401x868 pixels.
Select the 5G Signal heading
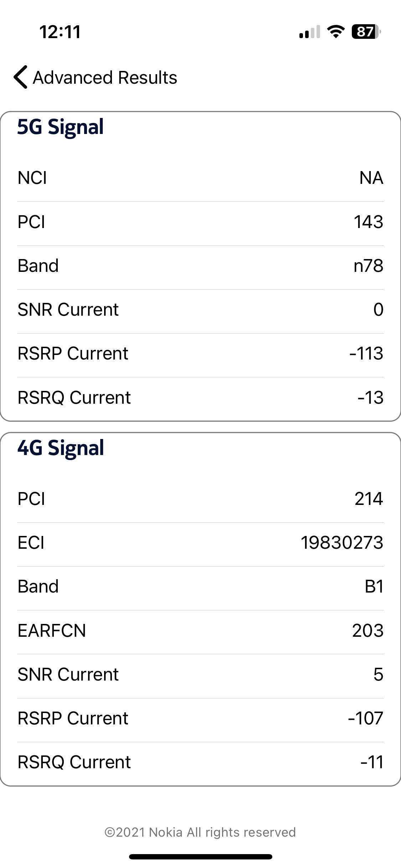60,127
